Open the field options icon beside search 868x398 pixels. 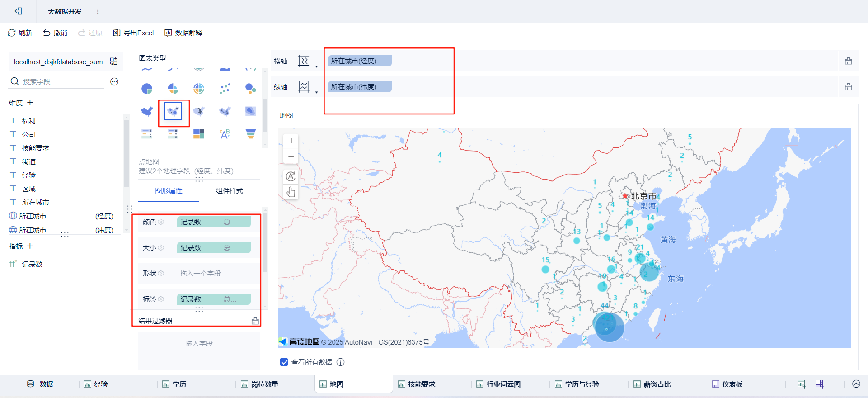[x=114, y=81]
